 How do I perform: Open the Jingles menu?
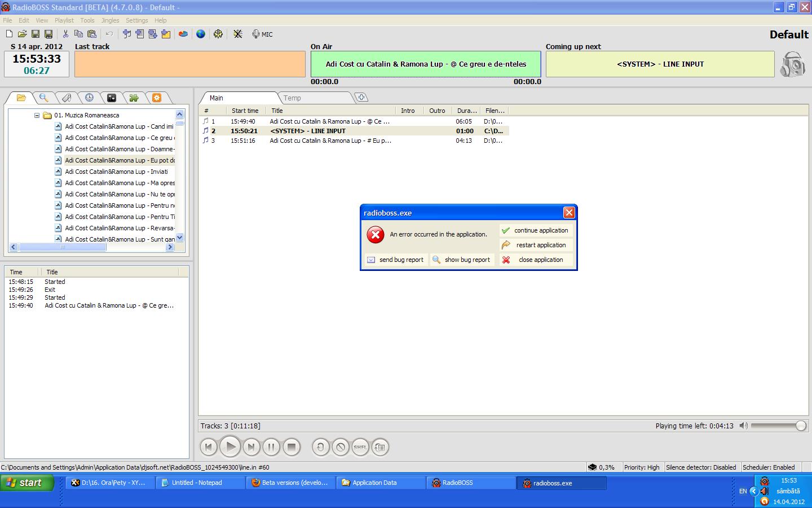click(110, 20)
